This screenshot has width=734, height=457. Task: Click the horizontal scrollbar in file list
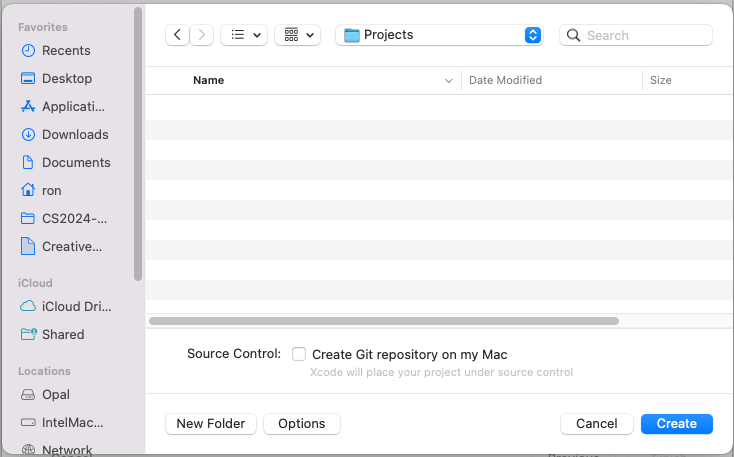pos(383,321)
